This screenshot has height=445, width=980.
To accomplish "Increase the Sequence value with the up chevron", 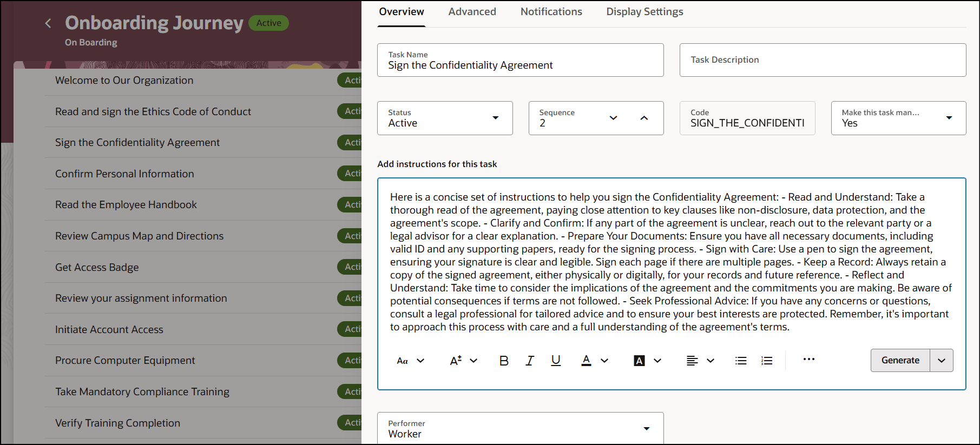I will point(644,118).
